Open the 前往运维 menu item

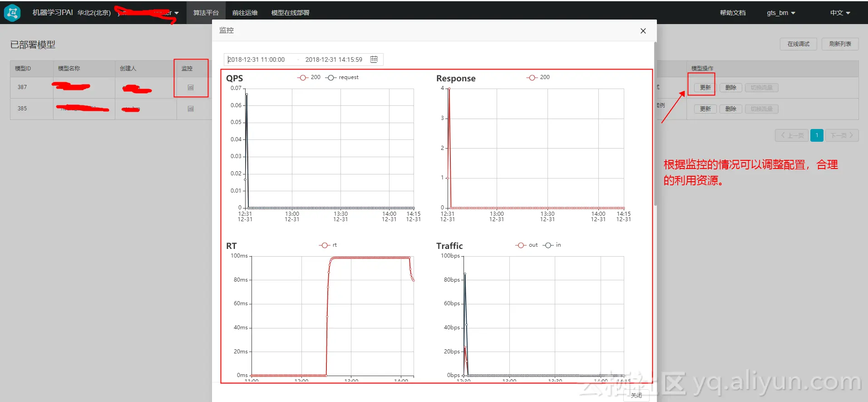[x=245, y=13]
